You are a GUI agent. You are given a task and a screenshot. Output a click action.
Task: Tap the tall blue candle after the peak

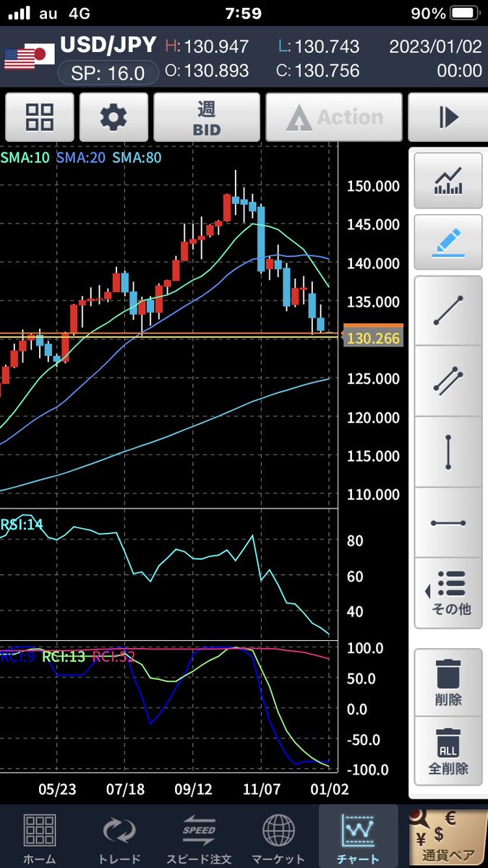(x=261, y=239)
